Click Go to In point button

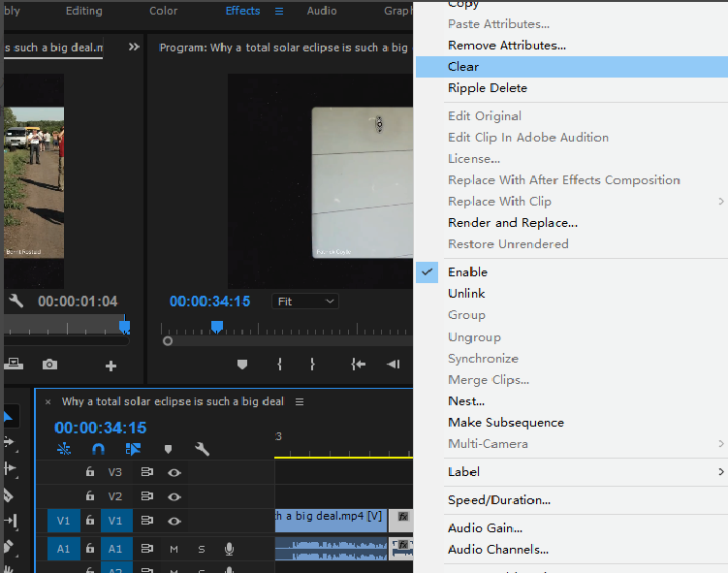[359, 365]
